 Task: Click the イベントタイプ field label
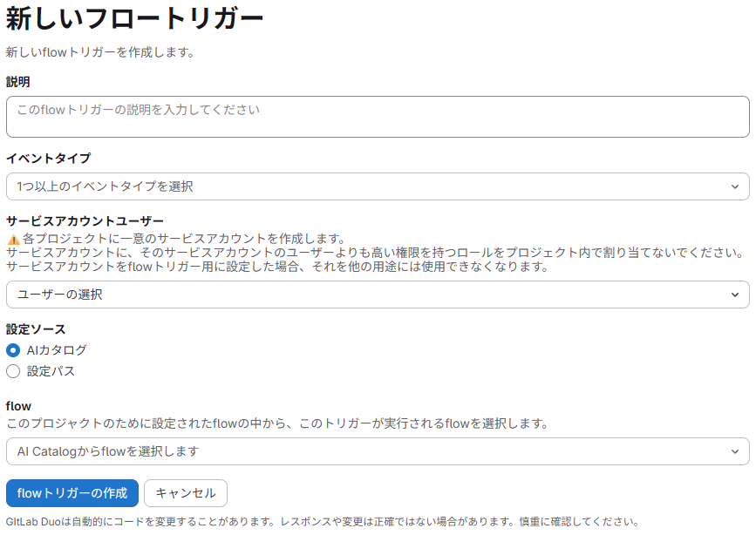click(x=48, y=159)
